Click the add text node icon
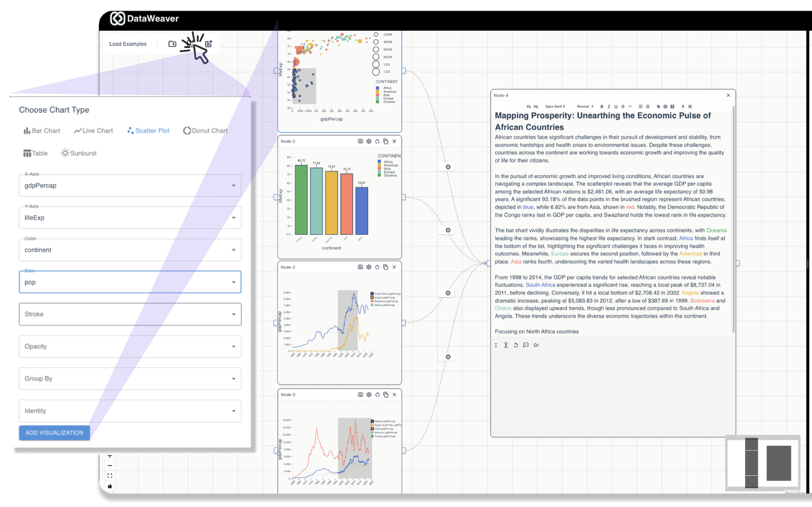 209,44
